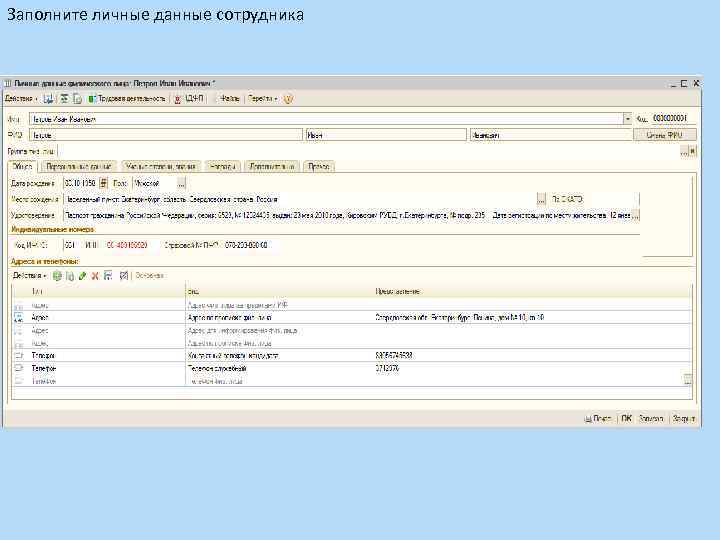Open the НДФЛ toolbar item
This screenshot has width=720, height=540.
click(190, 99)
